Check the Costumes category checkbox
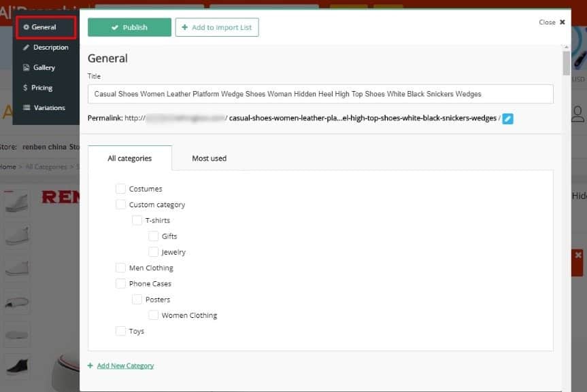The height and width of the screenshot is (392, 587). (x=120, y=189)
